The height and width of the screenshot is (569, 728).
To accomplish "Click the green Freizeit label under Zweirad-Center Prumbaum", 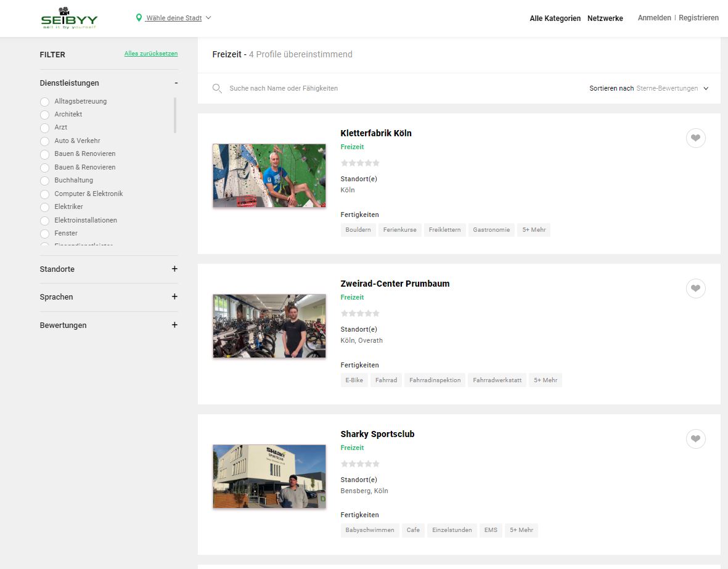I will coord(353,297).
